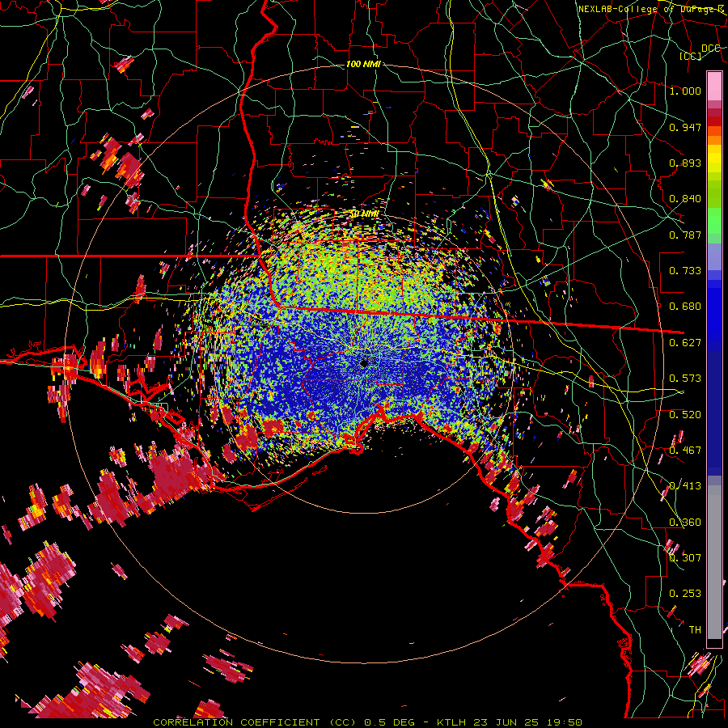Click the NEXLAB-College of DuPage label
Viewport: 728px width, 728px height.
[x=651, y=9]
